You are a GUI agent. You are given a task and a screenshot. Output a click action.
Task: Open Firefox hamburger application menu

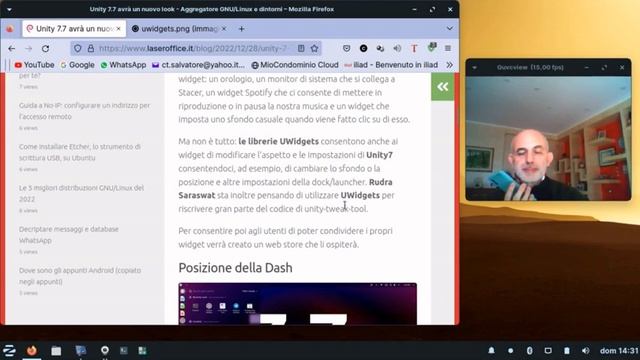tap(448, 48)
